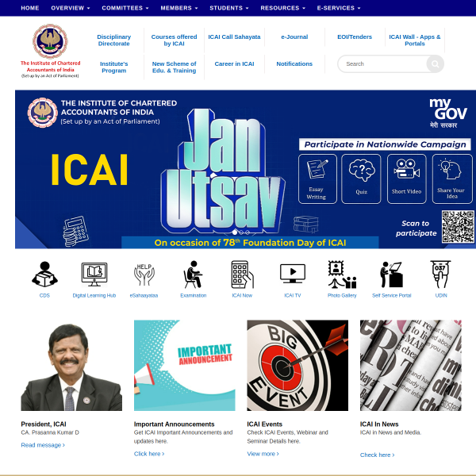Click the President photo thumbnail
The height and width of the screenshot is (476, 476).
71,365
